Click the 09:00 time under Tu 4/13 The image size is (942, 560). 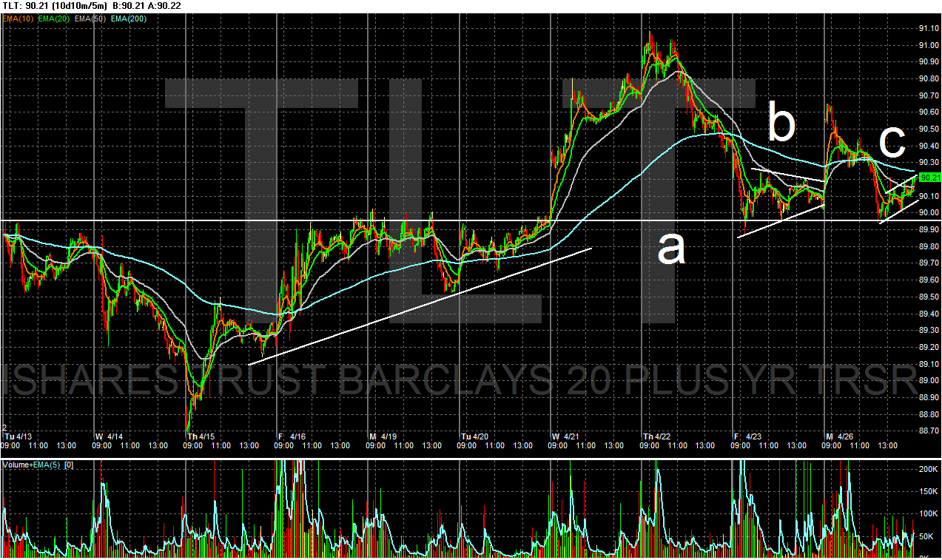pos(12,445)
